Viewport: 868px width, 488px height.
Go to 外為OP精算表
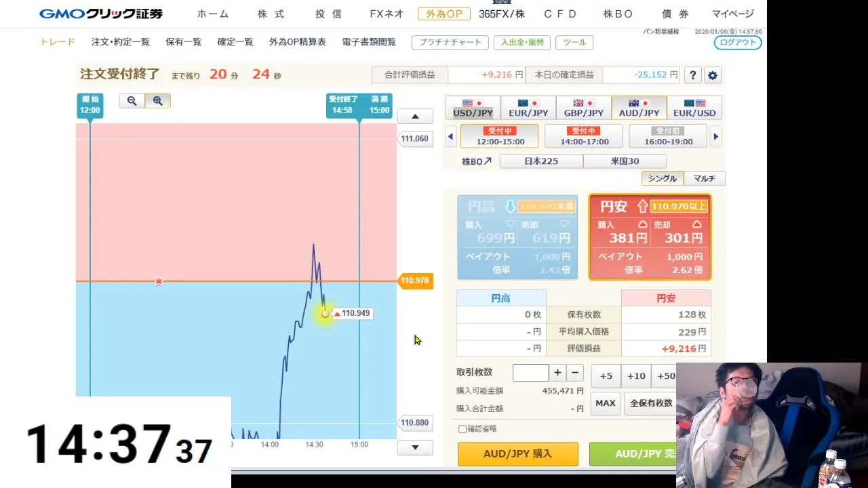tap(298, 42)
